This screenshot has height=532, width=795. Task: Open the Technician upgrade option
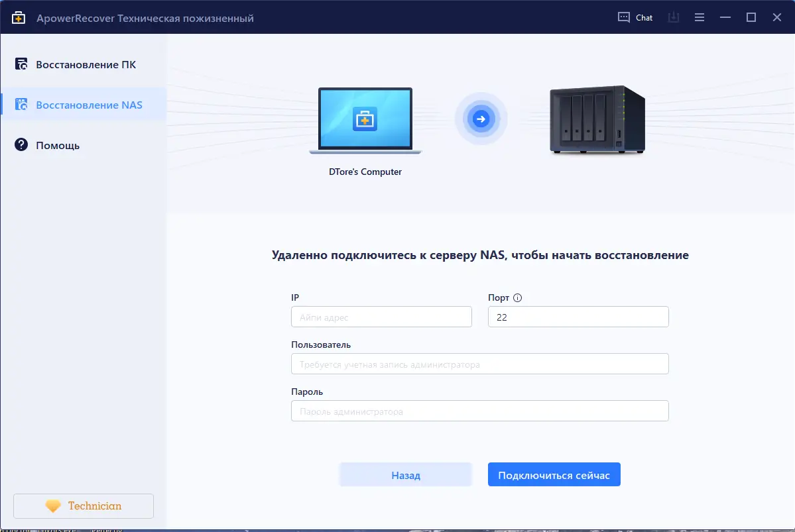(x=83, y=505)
